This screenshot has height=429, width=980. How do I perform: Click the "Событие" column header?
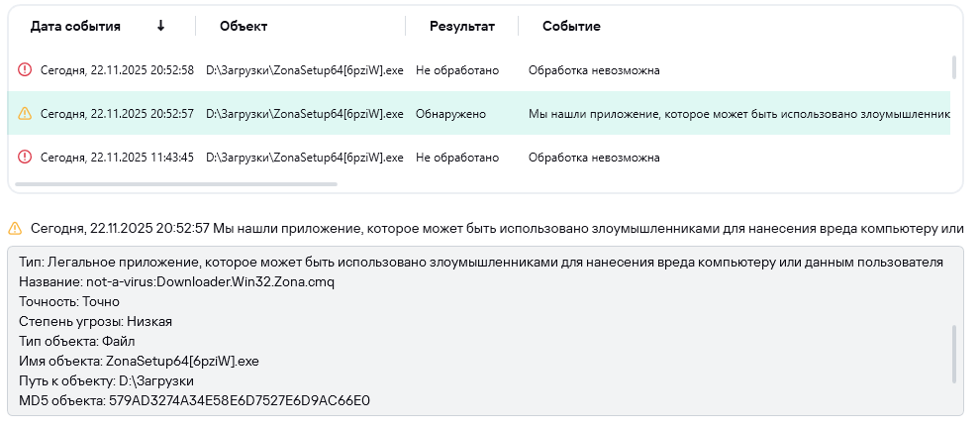click(x=571, y=26)
